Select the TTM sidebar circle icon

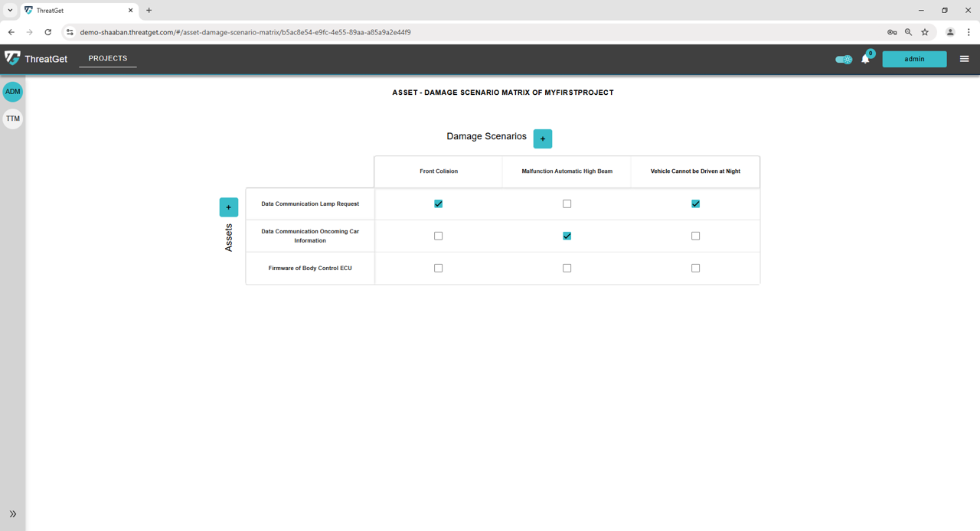pyautogui.click(x=13, y=119)
